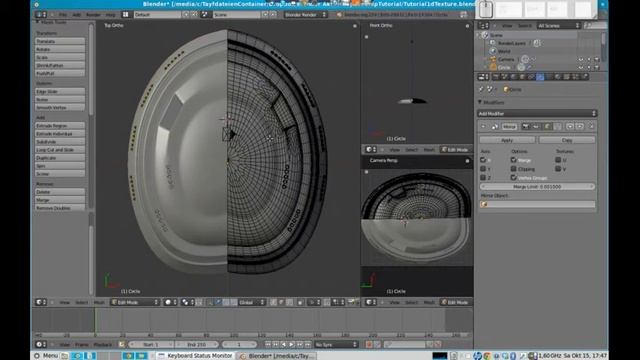Toggle modifier render visibility camera icon
The image size is (640, 360).
[x=525, y=127]
